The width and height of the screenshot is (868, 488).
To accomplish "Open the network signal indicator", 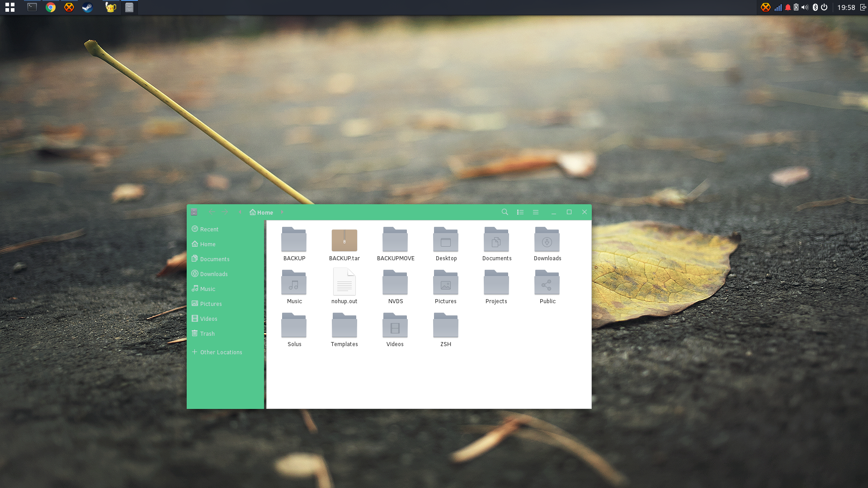I will coord(778,7).
